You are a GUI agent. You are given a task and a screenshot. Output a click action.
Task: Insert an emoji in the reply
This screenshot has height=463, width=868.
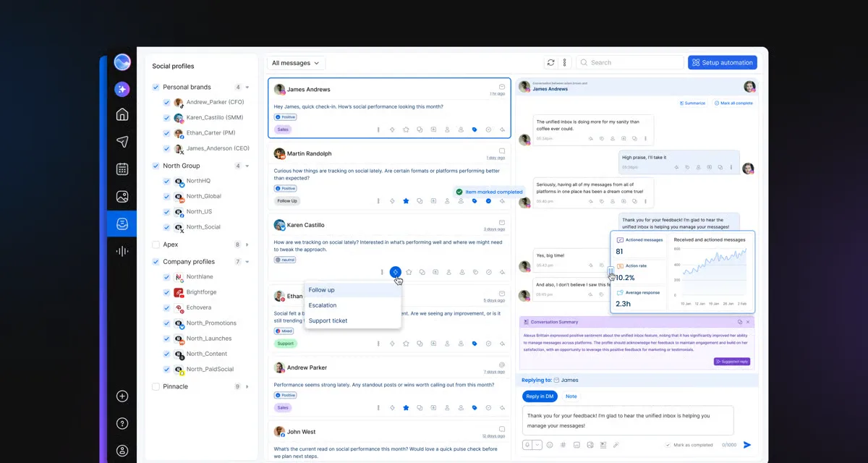[x=550, y=445]
